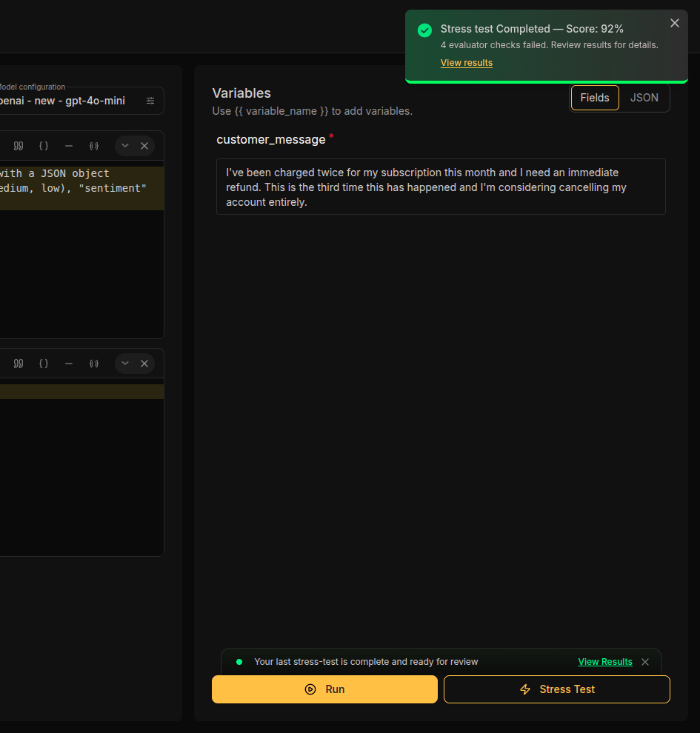This screenshot has height=733, width=700.
Task: Click the customer_message label
Action: [x=271, y=140]
